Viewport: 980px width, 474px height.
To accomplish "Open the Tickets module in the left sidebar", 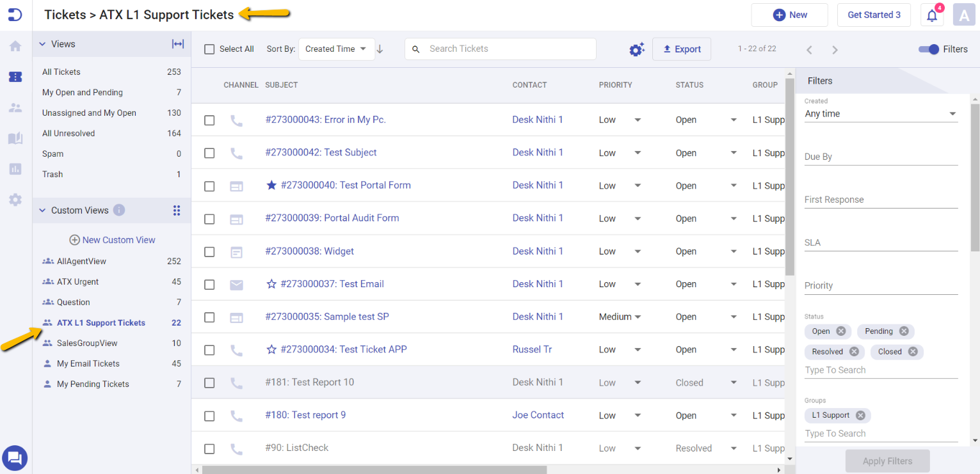I will tap(15, 77).
